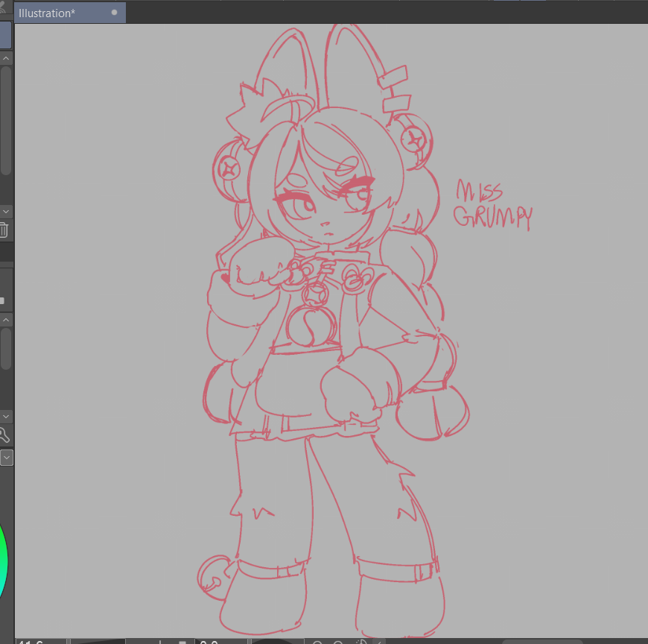Click the upper panel's vertical scrollbar
The height and width of the screenshot is (644, 648).
pyautogui.click(x=6, y=120)
